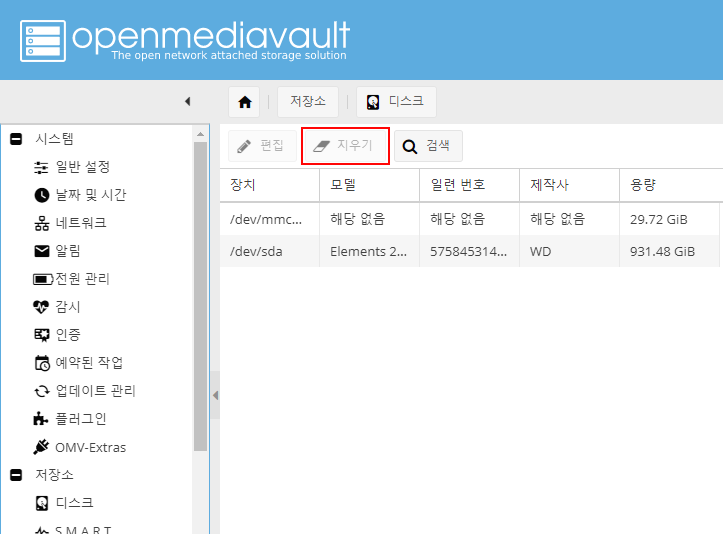
Task: Sort by the 모델 column header
Action: pos(369,185)
